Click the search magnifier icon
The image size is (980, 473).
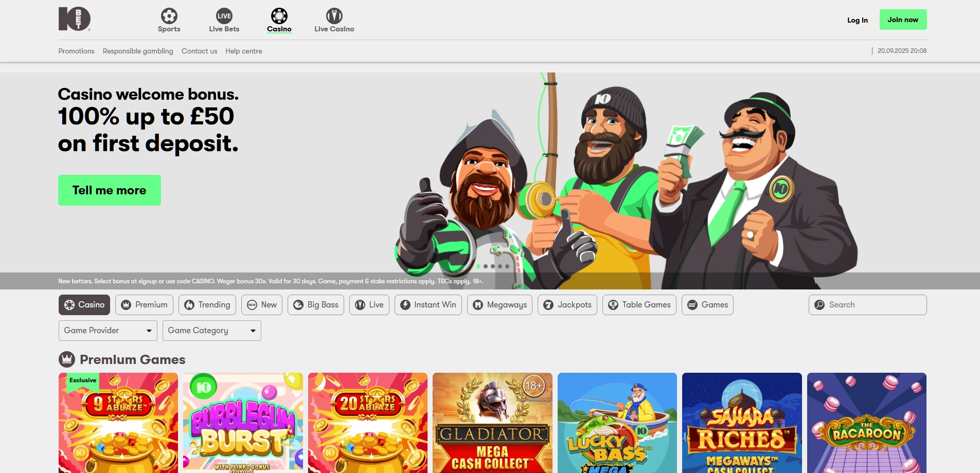[x=819, y=304]
